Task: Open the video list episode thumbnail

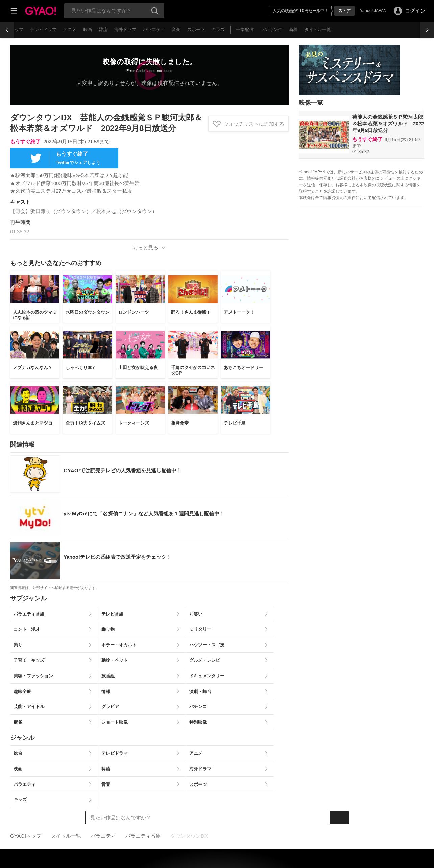Action: coord(324,135)
